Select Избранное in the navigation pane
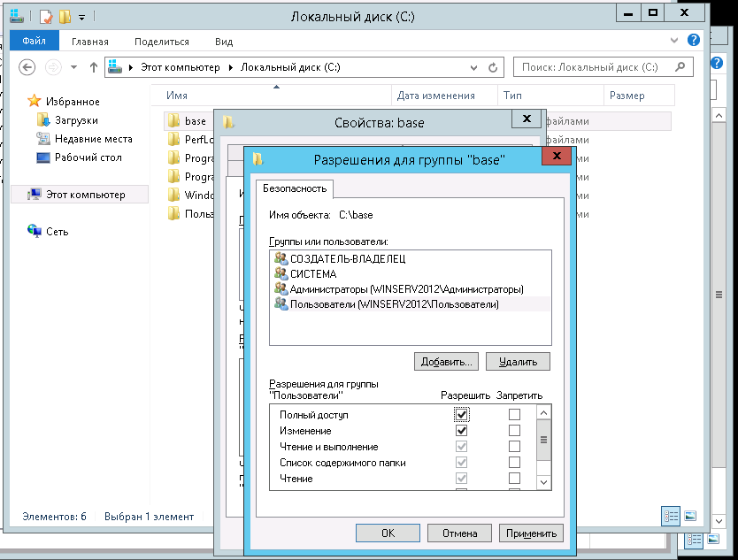This screenshot has width=738, height=560. 73,102
